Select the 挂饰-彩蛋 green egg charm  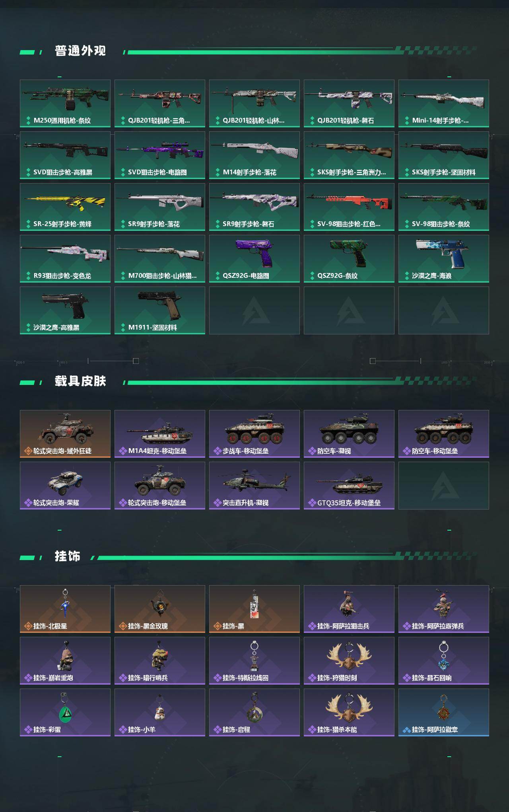click(x=65, y=712)
